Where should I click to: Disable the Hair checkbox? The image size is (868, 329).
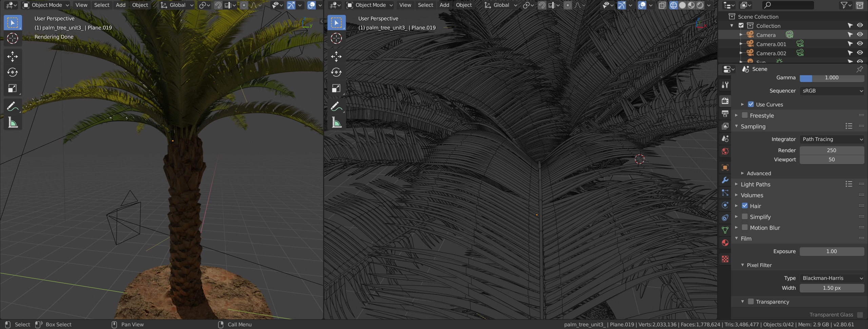(745, 206)
